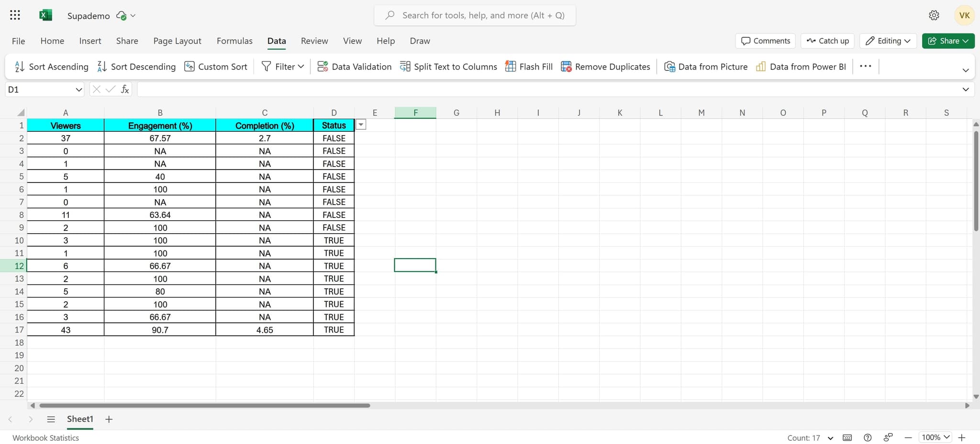Click the Catch up button
The width and height of the screenshot is (980, 444).
tap(827, 41)
